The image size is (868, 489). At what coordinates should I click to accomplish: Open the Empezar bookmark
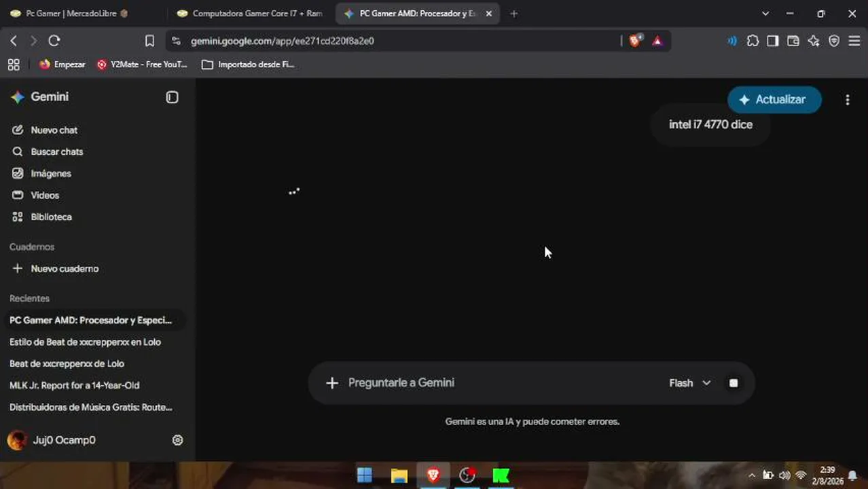point(62,65)
